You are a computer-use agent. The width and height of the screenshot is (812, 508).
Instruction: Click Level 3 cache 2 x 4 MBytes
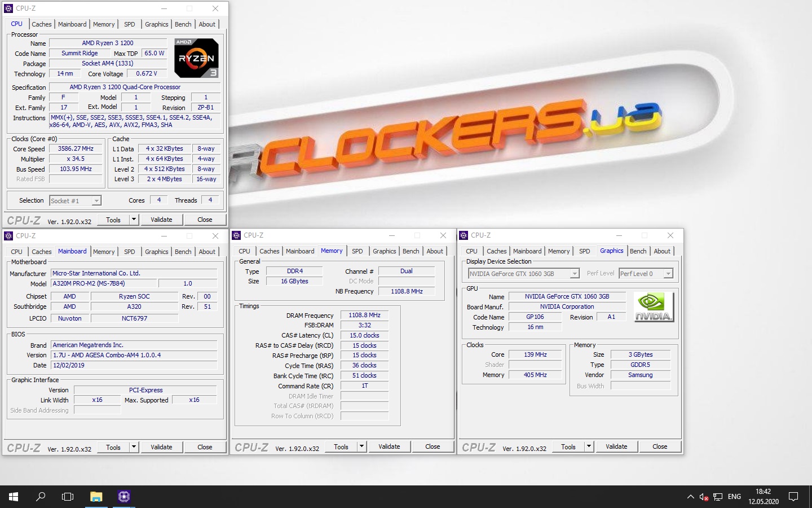pyautogui.click(x=164, y=179)
